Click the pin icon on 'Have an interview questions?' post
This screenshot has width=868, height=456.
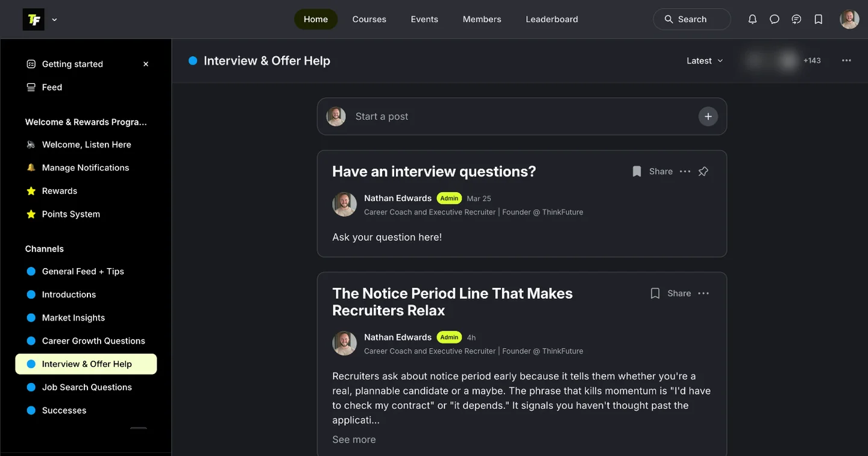pyautogui.click(x=703, y=172)
